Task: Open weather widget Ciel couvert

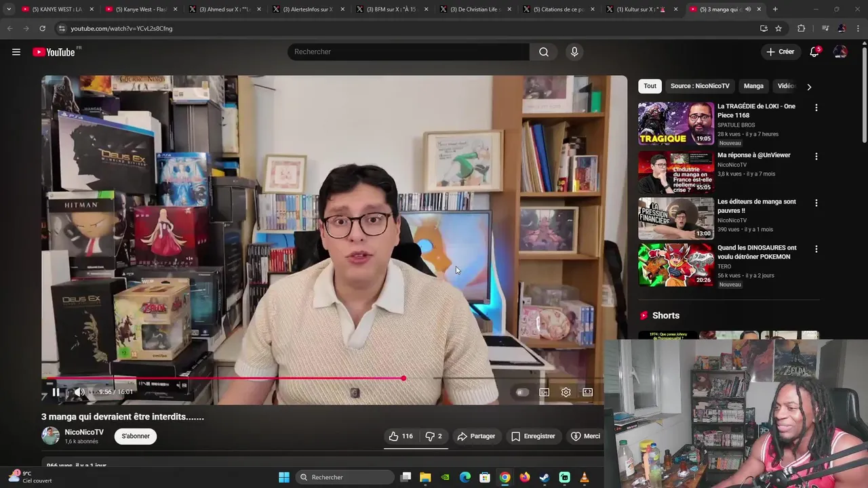Action: click(31, 477)
